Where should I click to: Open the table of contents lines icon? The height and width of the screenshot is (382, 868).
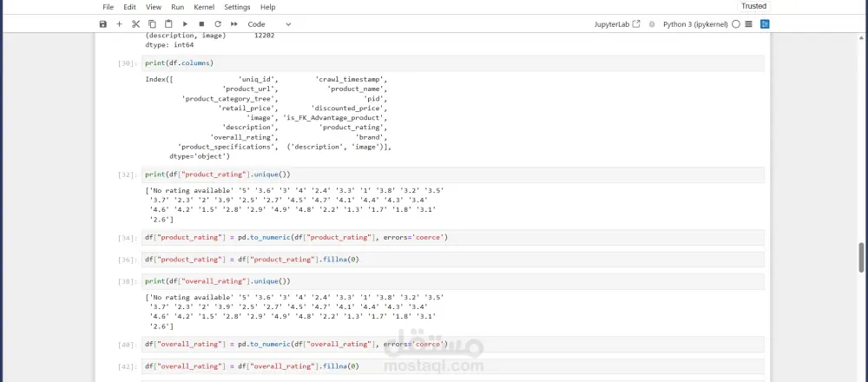pos(748,24)
